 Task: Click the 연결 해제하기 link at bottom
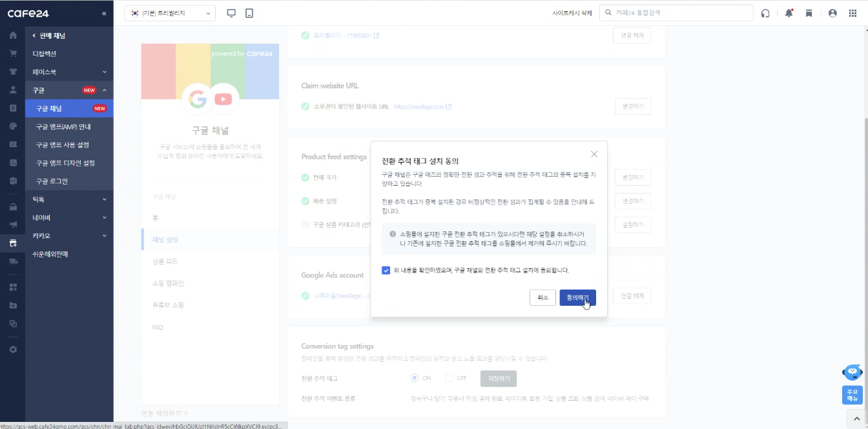pos(165,413)
